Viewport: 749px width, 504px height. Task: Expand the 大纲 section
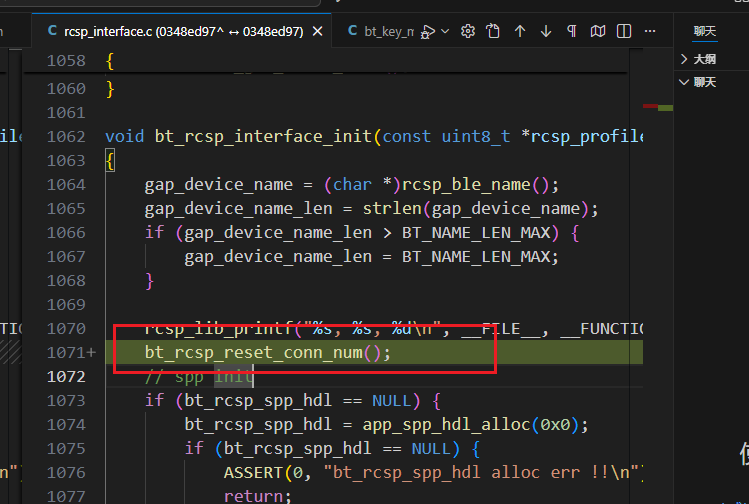pyautogui.click(x=704, y=59)
